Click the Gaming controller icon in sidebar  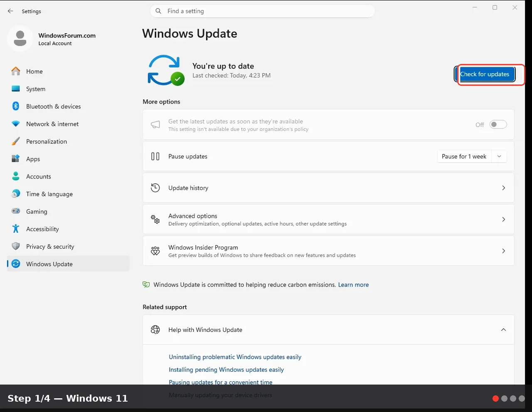[16, 211]
